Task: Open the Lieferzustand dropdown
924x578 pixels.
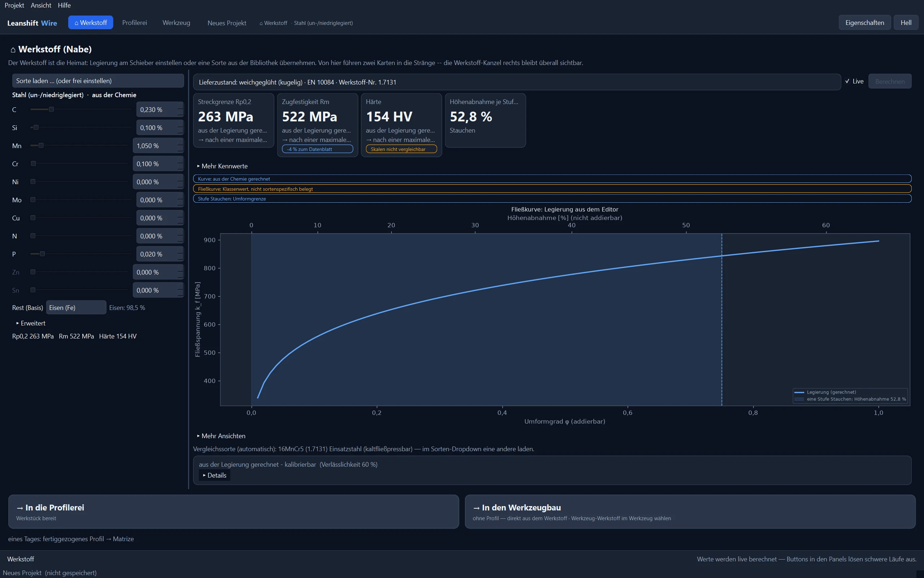Action: pos(517,82)
